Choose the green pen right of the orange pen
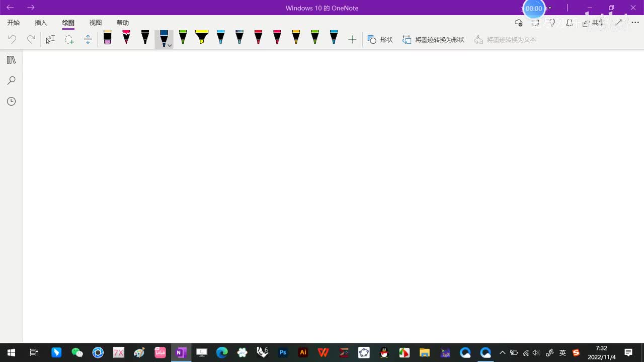Screen dimensions: 644x362 tap(315, 38)
